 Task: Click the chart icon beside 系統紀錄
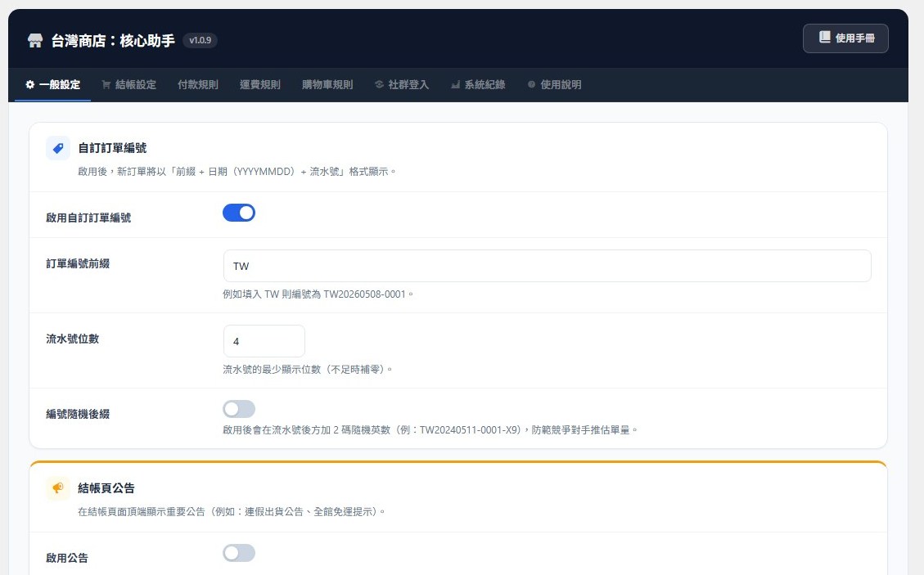pyautogui.click(x=455, y=84)
